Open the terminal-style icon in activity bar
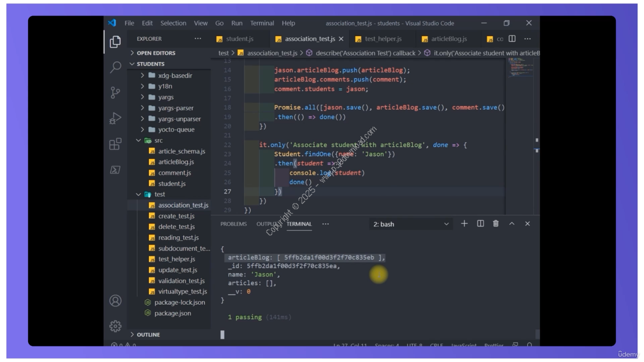Screen dimensions: 644x362 116,170
